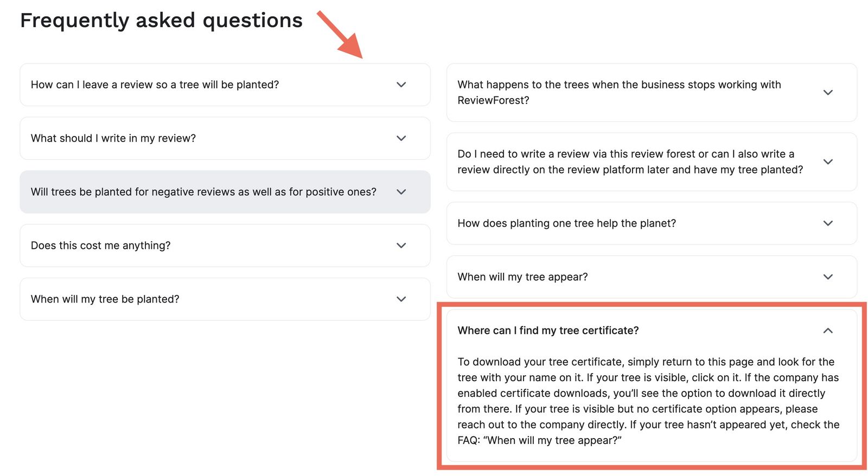Expand the "When will my tree appear?" question text
This screenshot has height=476, width=868.
pos(522,277)
